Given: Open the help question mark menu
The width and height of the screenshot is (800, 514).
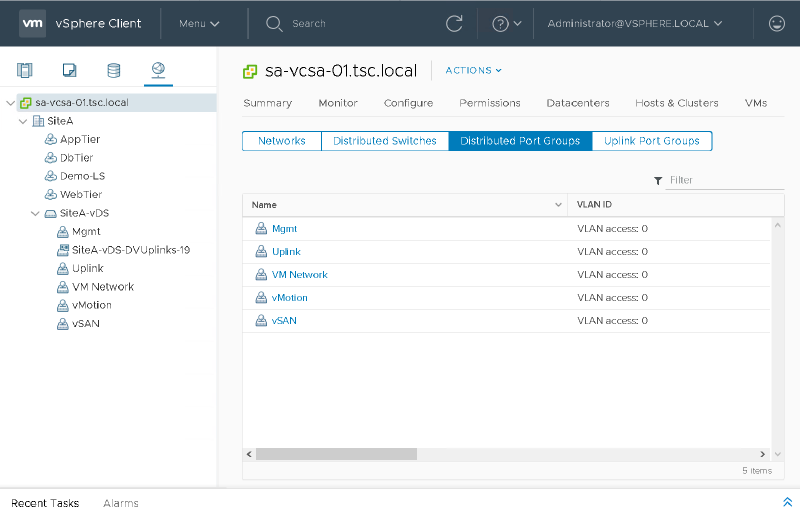Looking at the screenshot, I should (x=506, y=23).
